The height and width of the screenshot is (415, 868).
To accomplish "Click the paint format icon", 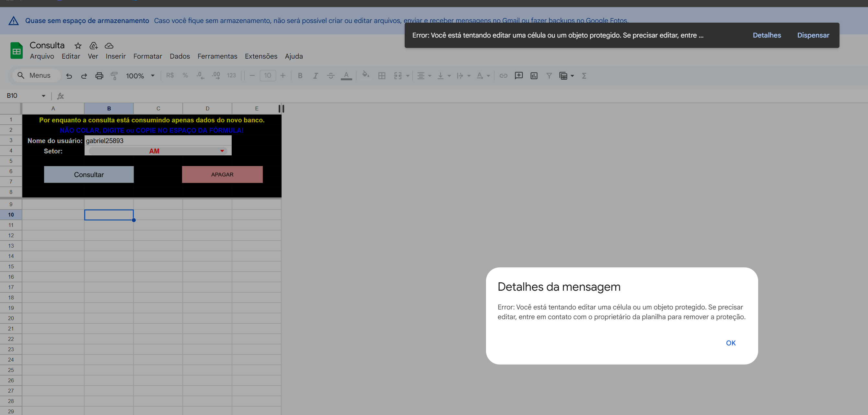I will click(x=114, y=76).
